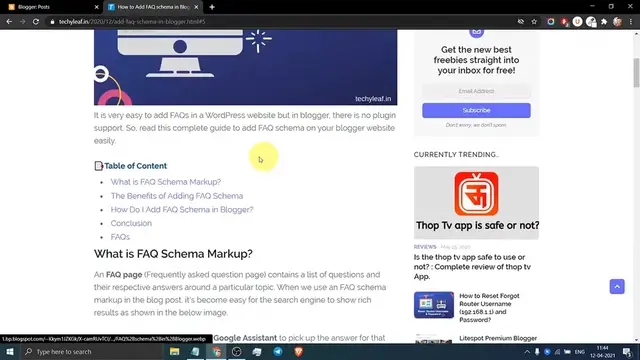
Task: Open the orange U extension icon
Action: [x=577, y=22]
